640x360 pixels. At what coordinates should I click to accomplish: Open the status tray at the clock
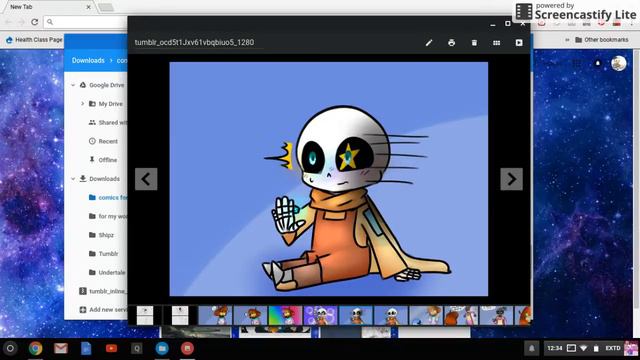click(x=554, y=348)
